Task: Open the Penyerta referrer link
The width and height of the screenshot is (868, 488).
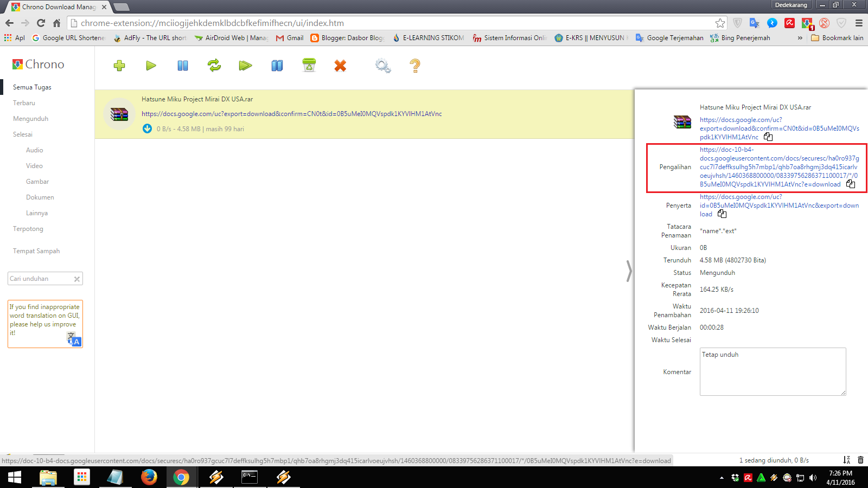Action: pyautogui.click(x=779, y=205)
